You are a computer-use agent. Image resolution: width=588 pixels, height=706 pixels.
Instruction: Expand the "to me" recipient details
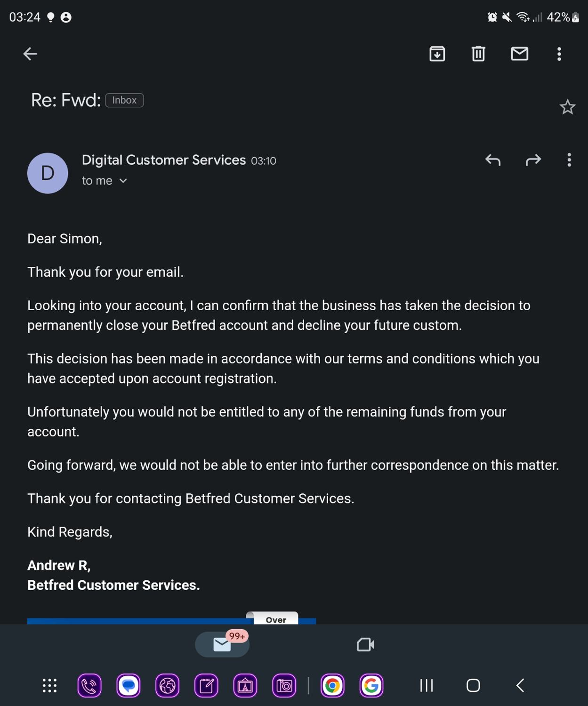point(105,181)
